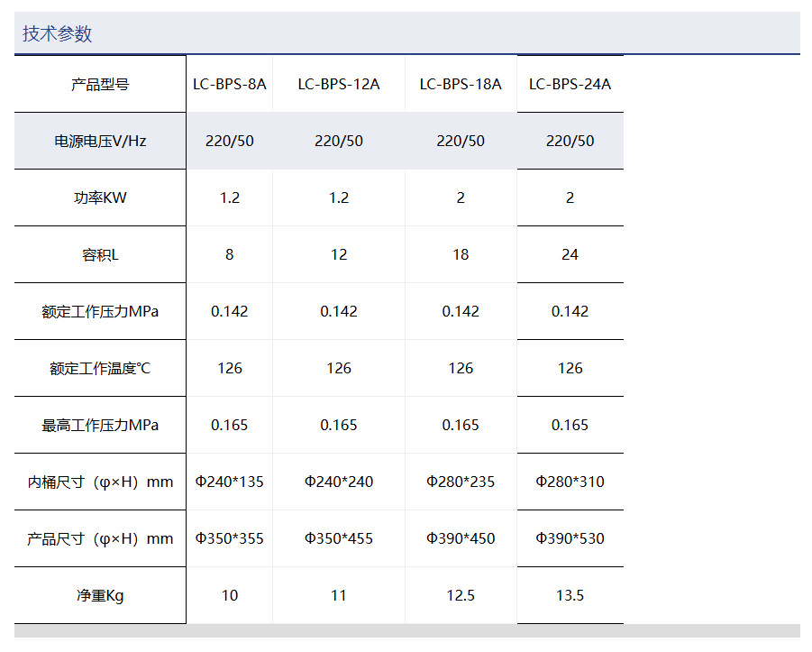Click the 容积L row label
812x652 pixels.
[100, 254]
